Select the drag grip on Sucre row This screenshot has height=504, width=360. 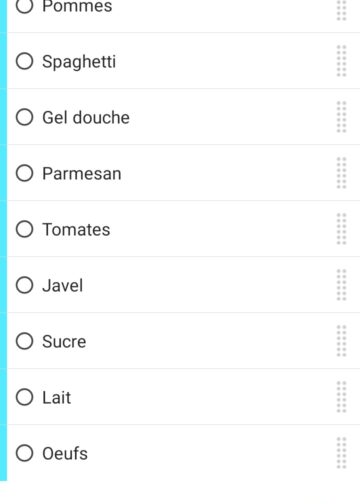[x=342, y=341]
